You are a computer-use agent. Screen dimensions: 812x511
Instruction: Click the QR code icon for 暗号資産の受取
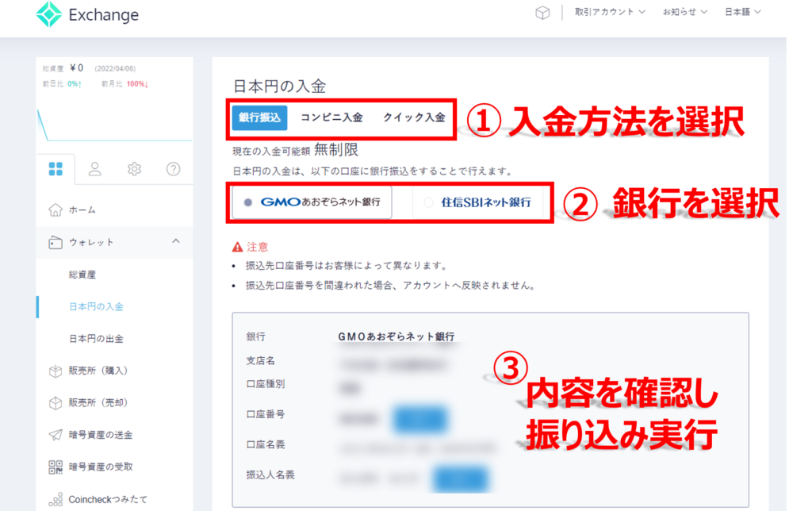[x=56, y=467]
